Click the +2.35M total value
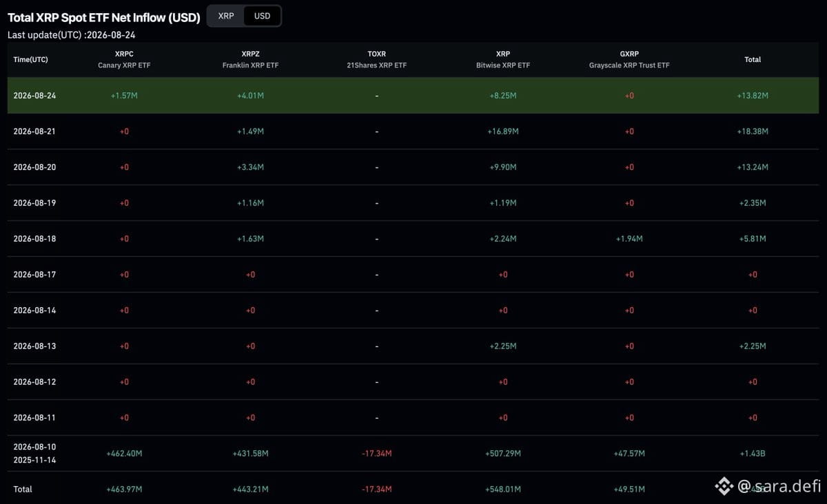Image resolution: width=827 pixels, height=504 pixels. 753,203
